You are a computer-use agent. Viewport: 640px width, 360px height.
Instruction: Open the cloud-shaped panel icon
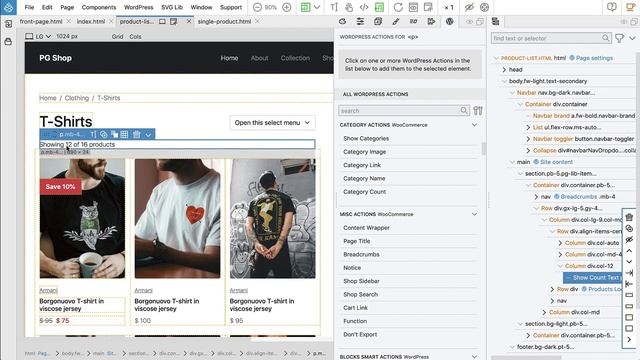(x=342, y=22)
